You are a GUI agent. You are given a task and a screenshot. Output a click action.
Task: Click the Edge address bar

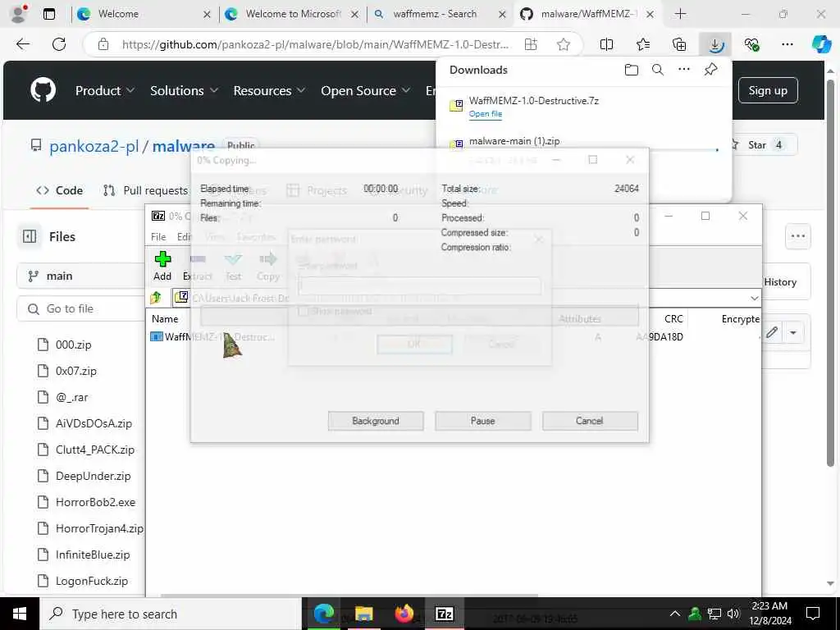pos(316,44)
